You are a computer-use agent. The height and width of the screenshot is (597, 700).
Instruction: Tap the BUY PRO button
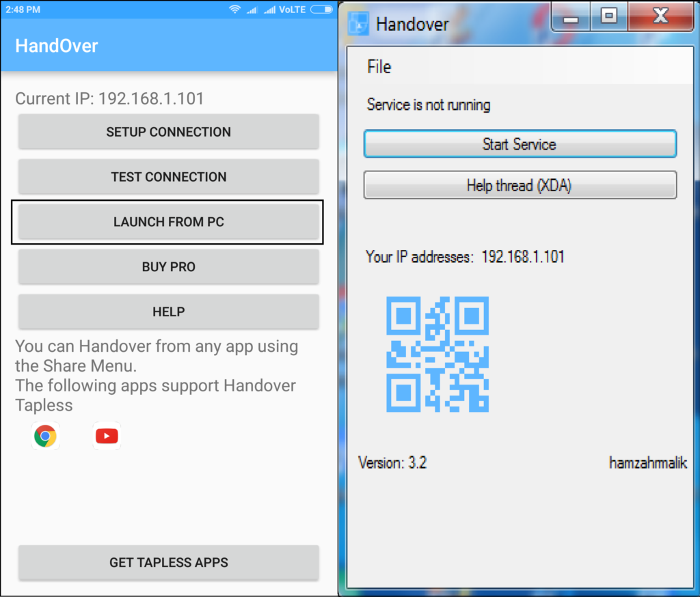[x=169, y=267]
